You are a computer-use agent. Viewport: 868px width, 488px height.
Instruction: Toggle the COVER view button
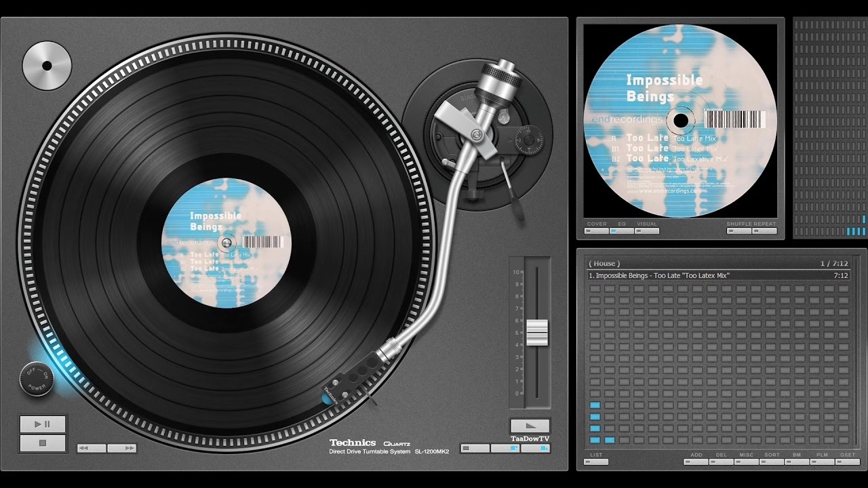(597, 230)
